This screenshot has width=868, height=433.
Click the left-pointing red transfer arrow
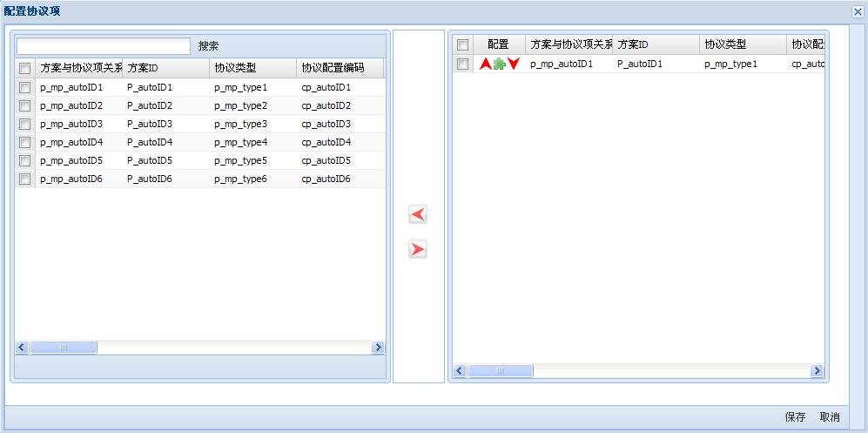point(419,215)
